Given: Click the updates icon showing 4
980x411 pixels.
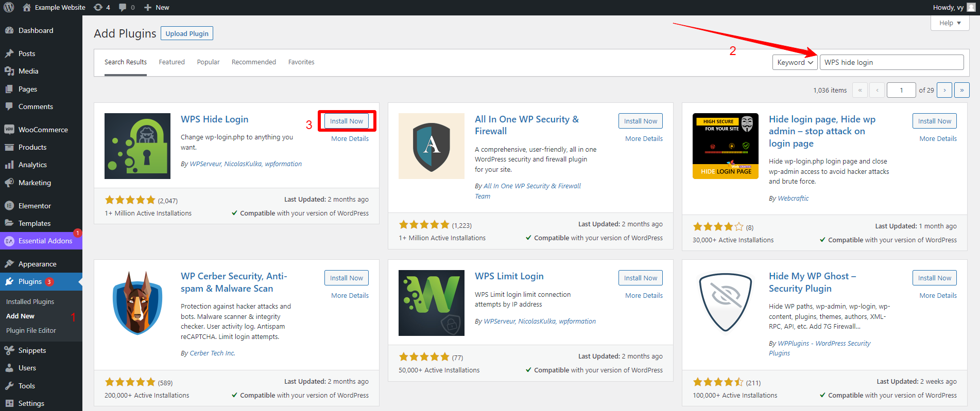Looking at the screenshot, I should (98, 7).
